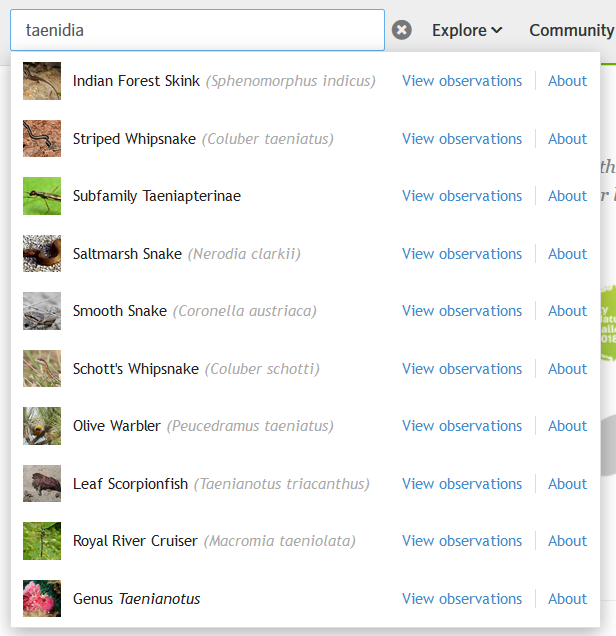Screen dimensions: 616x636
Task: Select Smooth Snake search result
Action: pos(120,311)
